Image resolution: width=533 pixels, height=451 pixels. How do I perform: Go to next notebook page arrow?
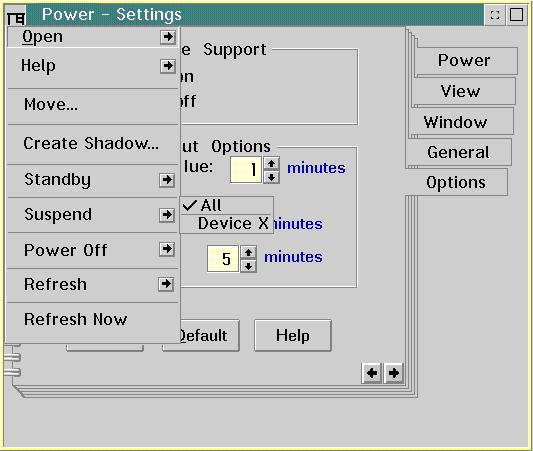coord(394,373)
